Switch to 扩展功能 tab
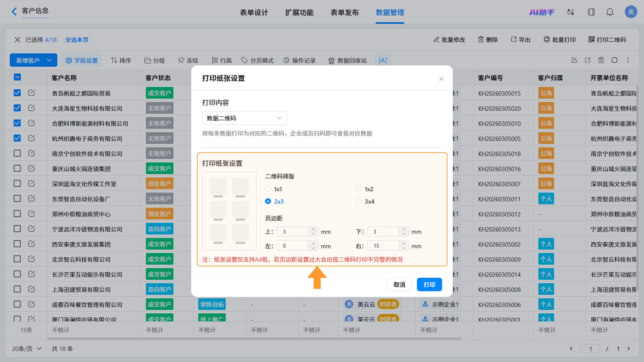This screenshot has width=644, height=362. pos(299,12)
